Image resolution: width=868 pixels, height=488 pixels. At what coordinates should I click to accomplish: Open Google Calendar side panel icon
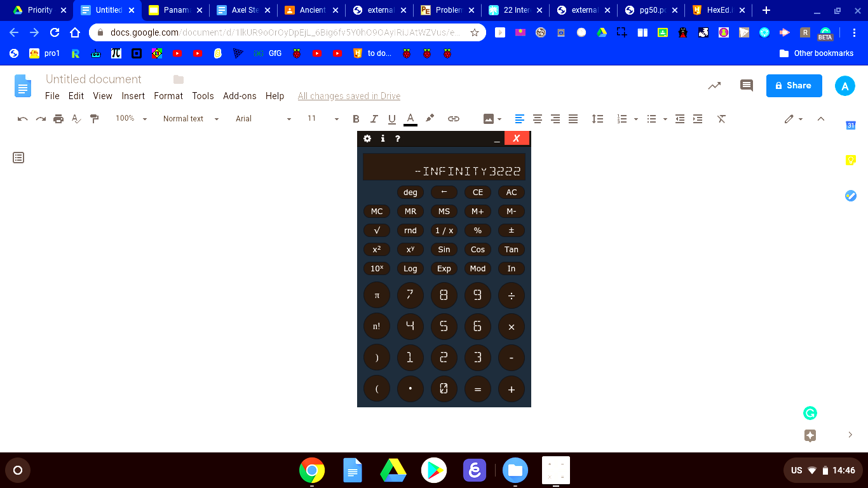851,125
